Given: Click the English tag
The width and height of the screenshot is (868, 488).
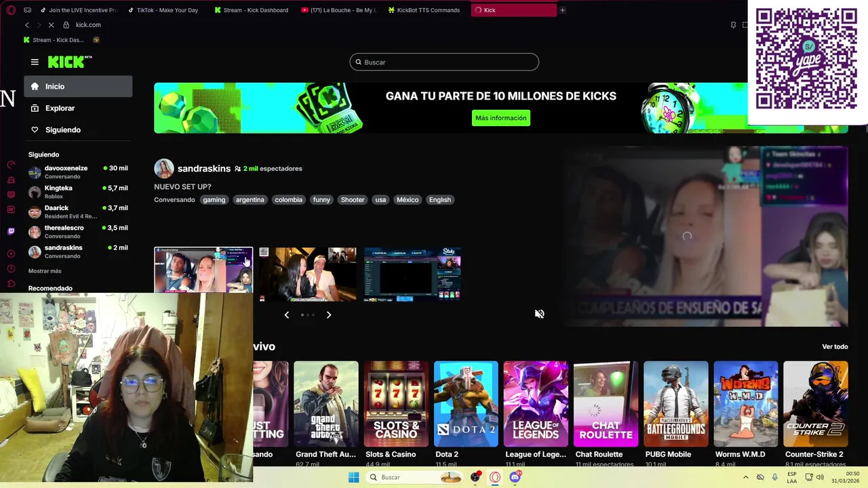Looking at the screenshot, I should (x=439, y=200).
